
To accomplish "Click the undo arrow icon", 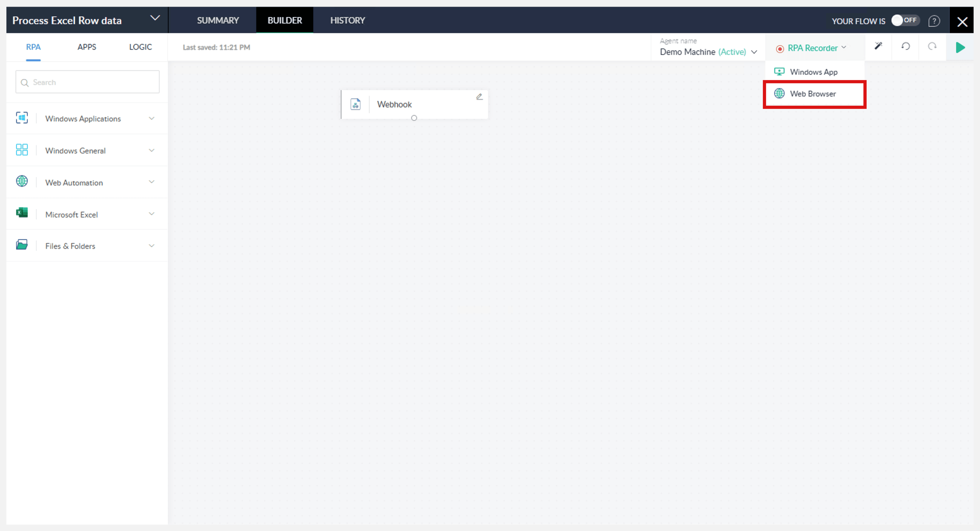I will click(x=906, y=46).
